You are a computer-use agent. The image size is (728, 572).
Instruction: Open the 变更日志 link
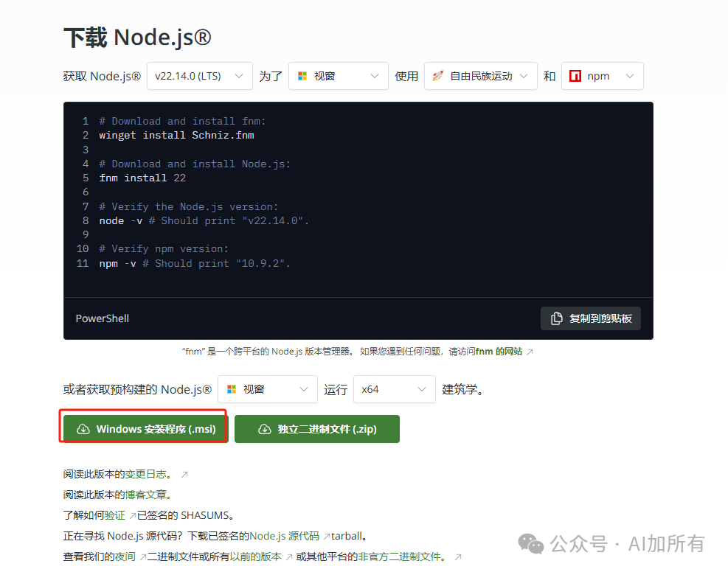[x=146, y=474]
